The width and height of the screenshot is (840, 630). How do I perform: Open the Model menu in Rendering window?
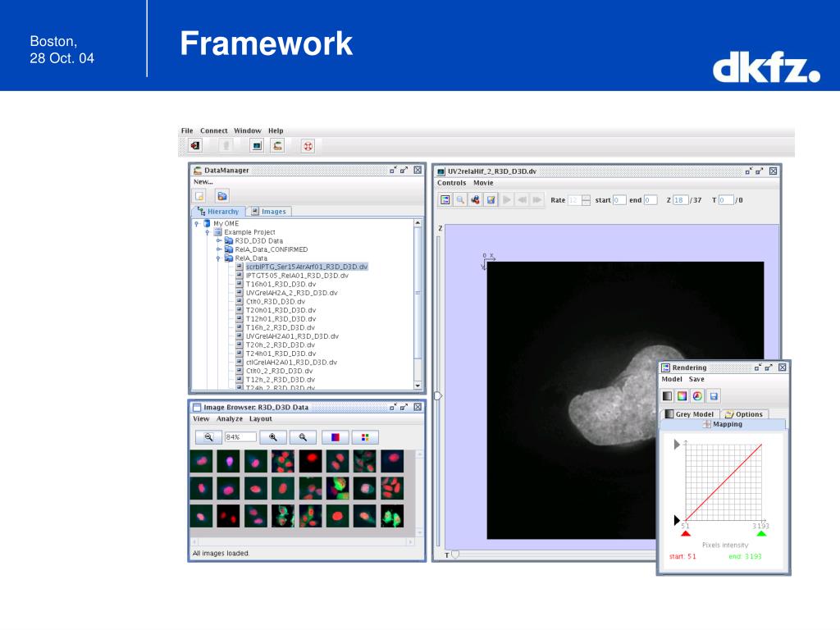[672, 379]
